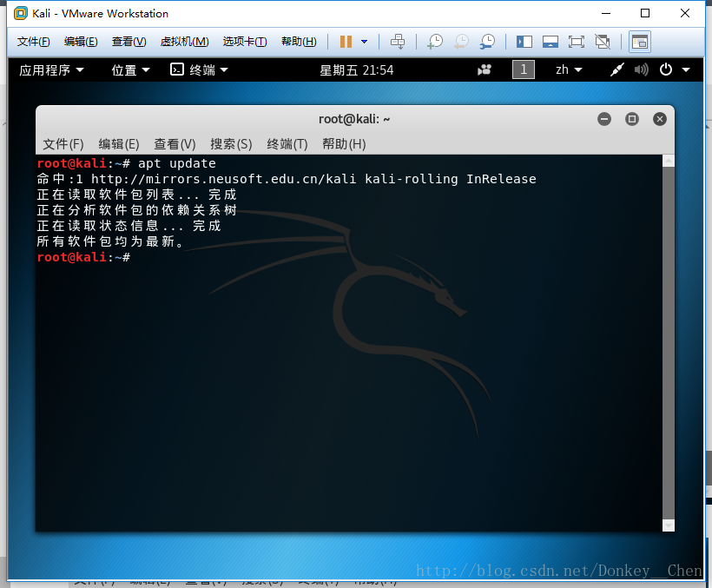The width and height of the screenshot is (712, 588).
Task: Expand the Kali 位置 menu
Action: [130, 70]
